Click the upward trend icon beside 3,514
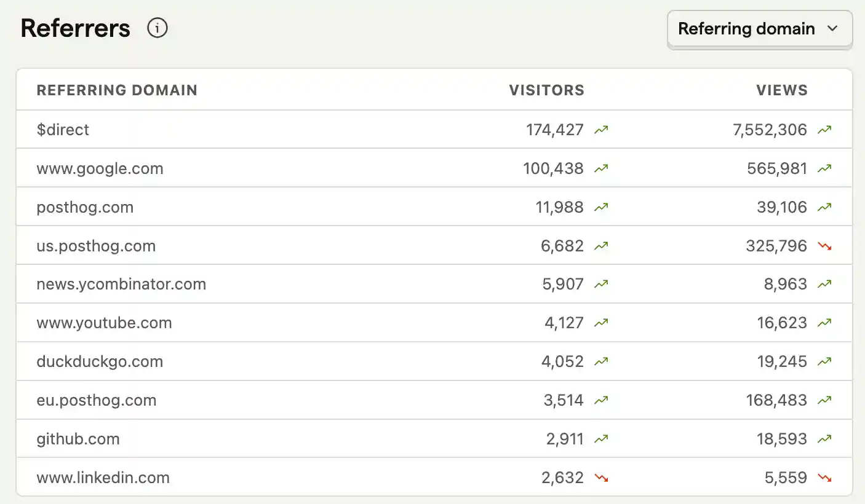The width and height of the screenshot is (865, 504). 601,400
